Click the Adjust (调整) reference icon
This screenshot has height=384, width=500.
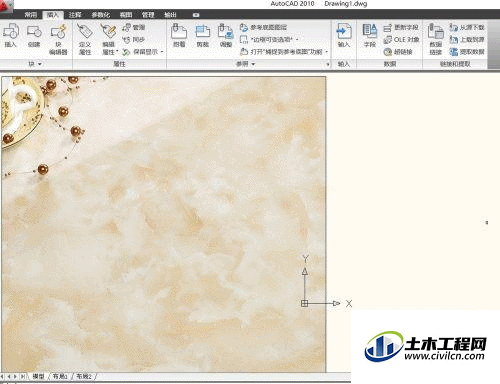pos(225,32)
